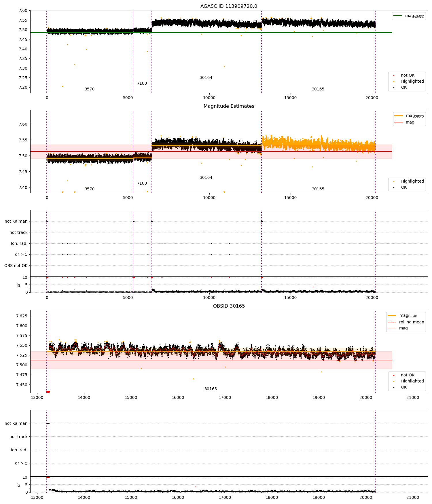
Task: Click "not Kalman" label in the bottom flags plot
Action: (16, 424)
